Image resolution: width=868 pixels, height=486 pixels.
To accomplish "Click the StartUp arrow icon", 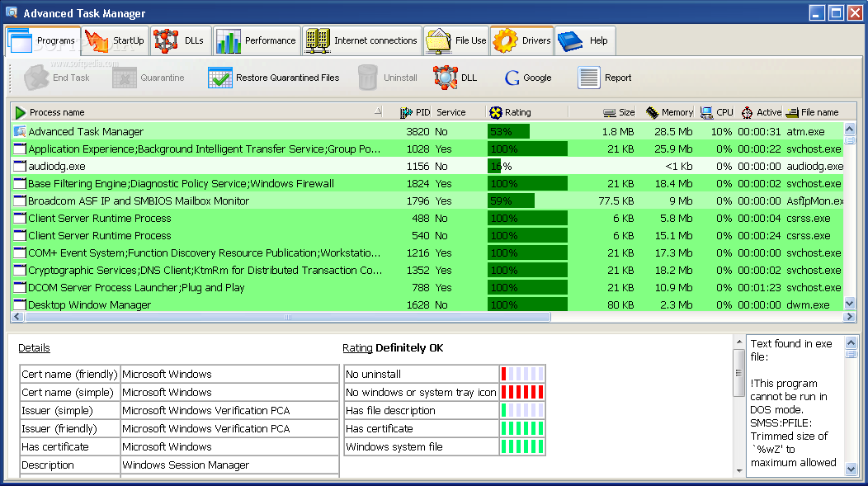I will (x=97, y=41).
